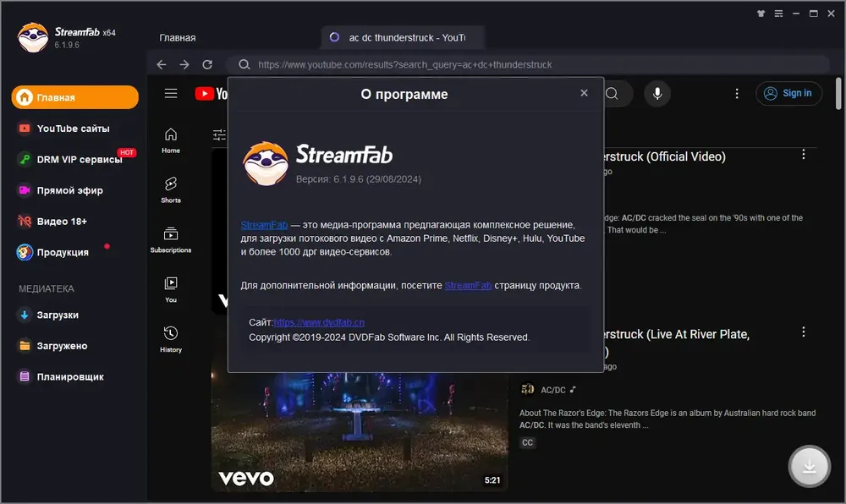Open YouTube hamburger guide menu
This screenshot has width=846, height=504.
pos(171,94)
